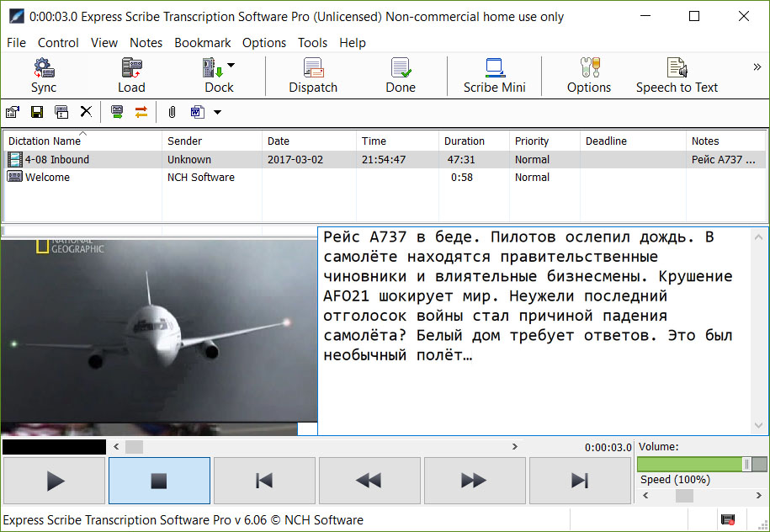Viewport: 770px width, 532px height.
Task: Sort by Duration column header
Action: point(475,141)
